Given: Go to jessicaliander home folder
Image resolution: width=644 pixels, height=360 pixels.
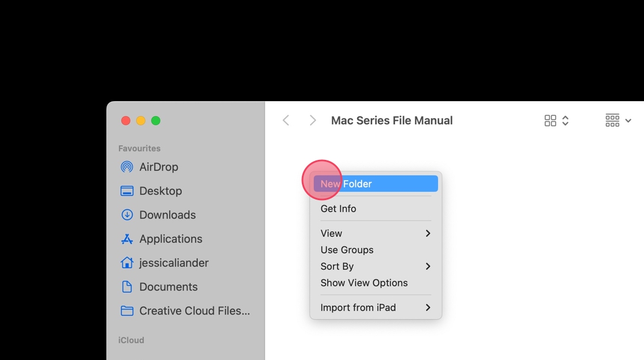Looking at the screenshot, I should (x=173, y=263).
